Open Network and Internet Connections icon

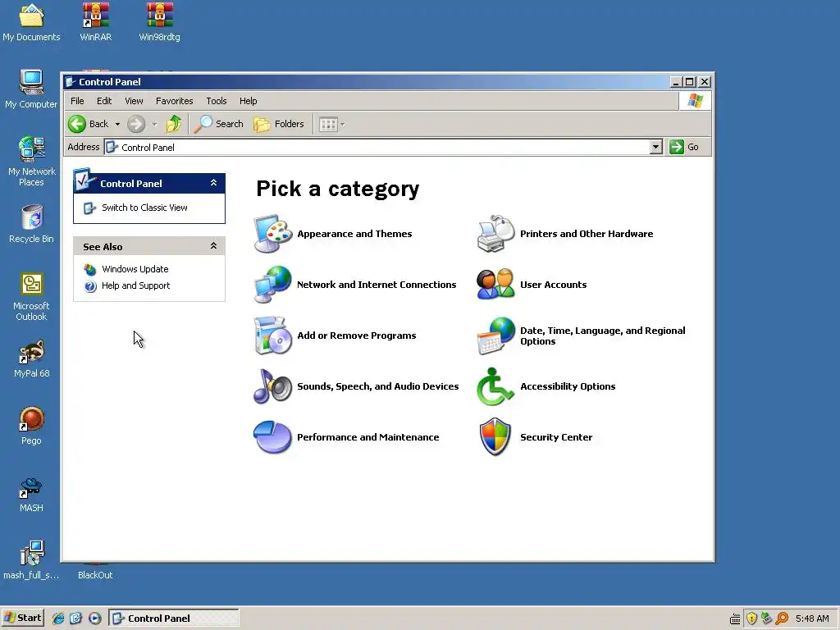(x=272, y=285)
